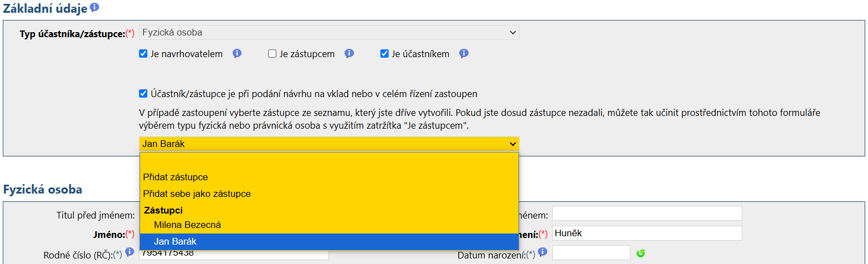Enable the Je zástupcem checkbox
868x264 pixels.
[272, 54]
